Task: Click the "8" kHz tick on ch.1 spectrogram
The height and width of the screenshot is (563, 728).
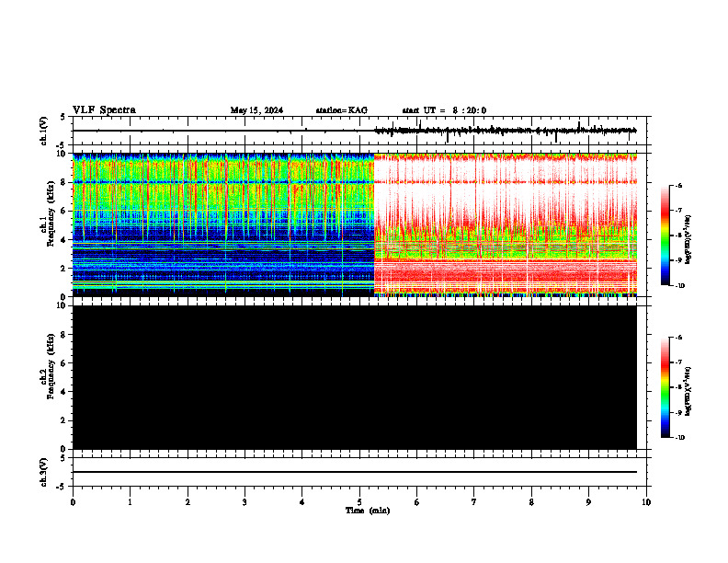Action: tap(64, 182)
